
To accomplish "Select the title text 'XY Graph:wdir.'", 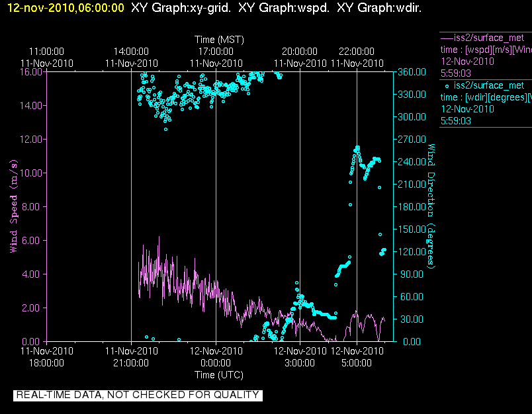I will [379, 8].
